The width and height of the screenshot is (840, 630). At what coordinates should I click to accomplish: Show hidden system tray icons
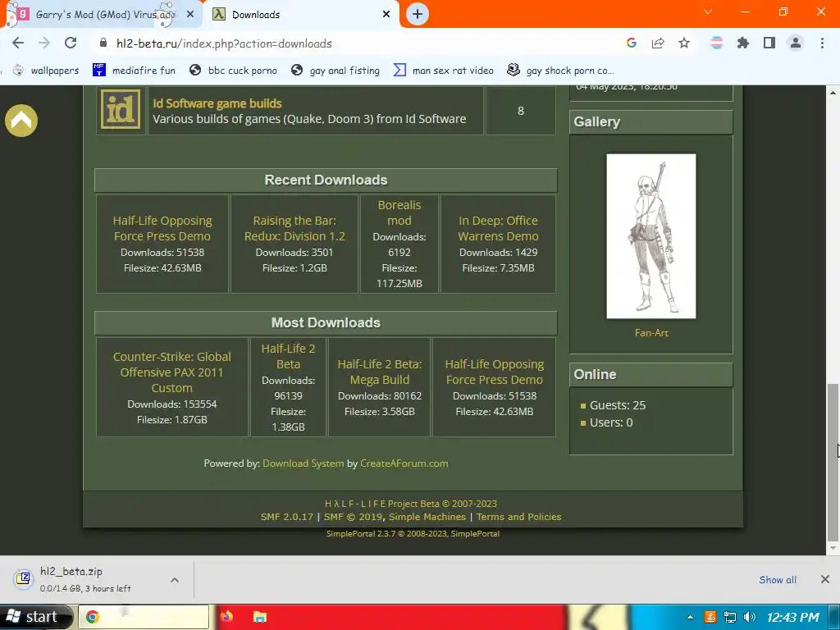pos(691,617)
